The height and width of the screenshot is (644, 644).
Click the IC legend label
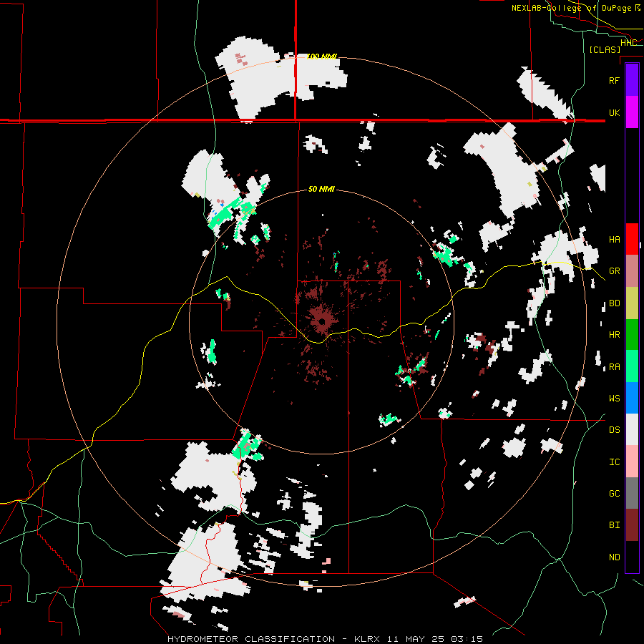614,462
